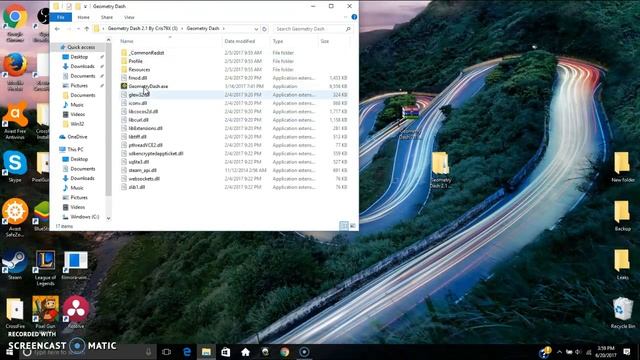Image resolution: width=640 pixels, height=360 pixels.
Task: Open Skype desktop shortcut
Action: tap(15, 167)
